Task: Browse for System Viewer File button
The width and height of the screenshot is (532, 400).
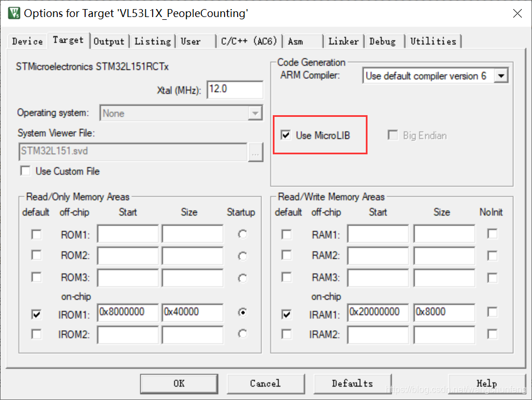Action: tap(255, 152)
